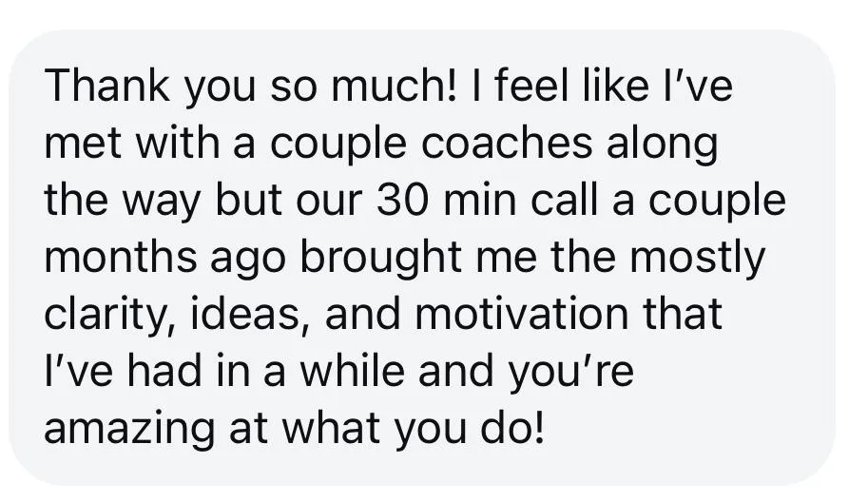The width and height of the screenshot is (868, 502).
Task: Click the word "Thank" in the message
Action: (x=107, y=86)
